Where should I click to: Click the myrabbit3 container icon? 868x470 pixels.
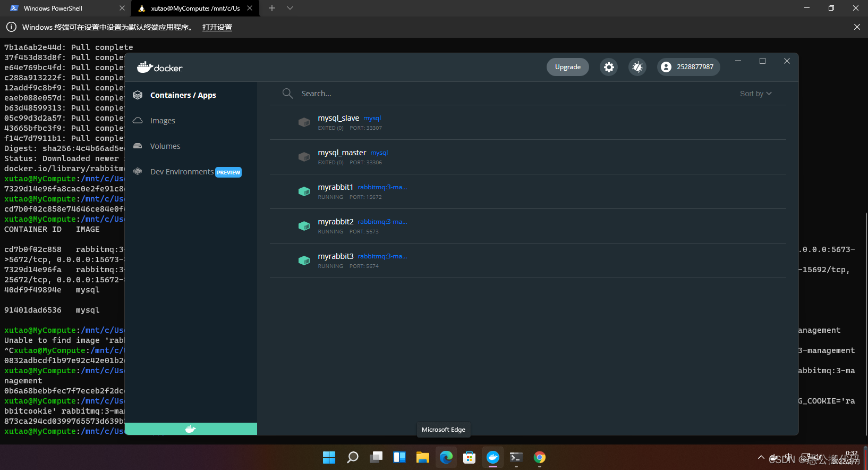tap(304, 261)
